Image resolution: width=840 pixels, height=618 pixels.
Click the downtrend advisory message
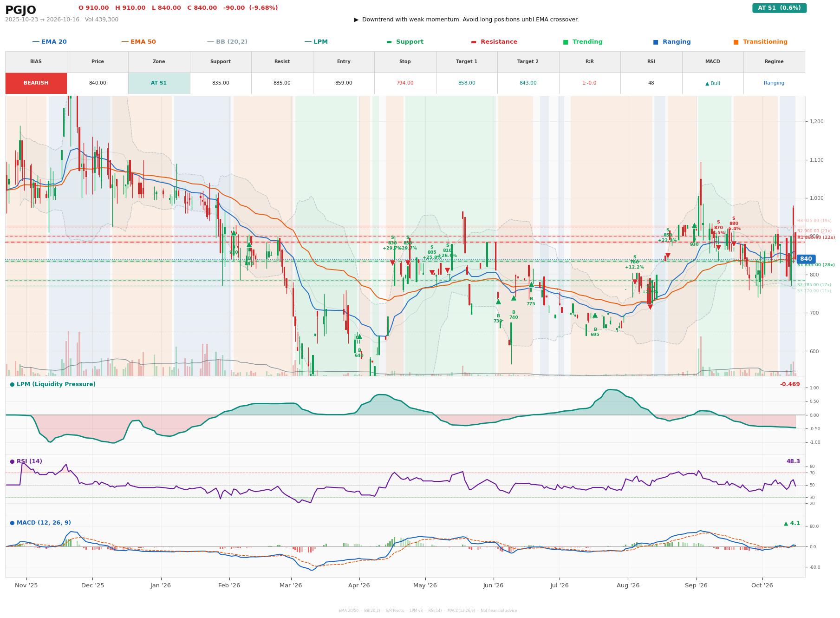tap(467, 20)
